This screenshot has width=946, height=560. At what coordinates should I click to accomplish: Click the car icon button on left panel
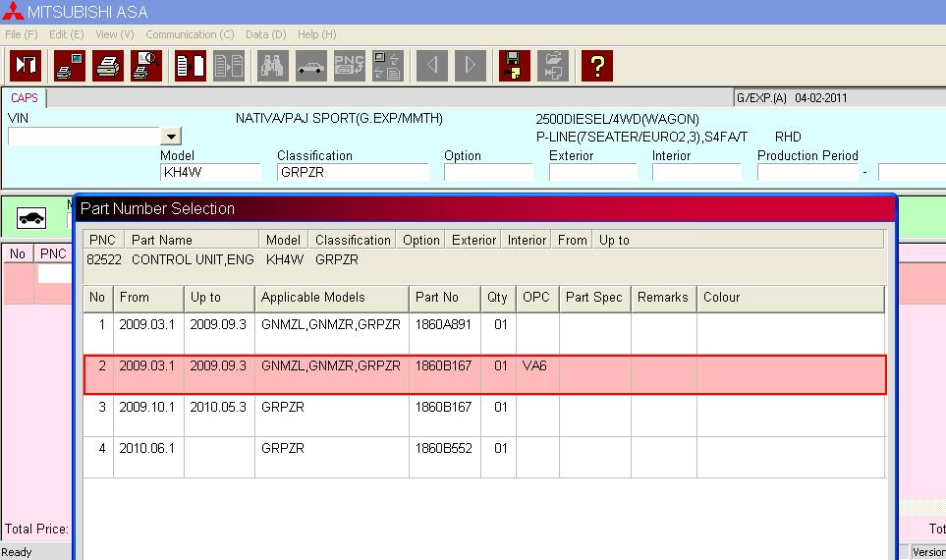[x=31, y=217]
